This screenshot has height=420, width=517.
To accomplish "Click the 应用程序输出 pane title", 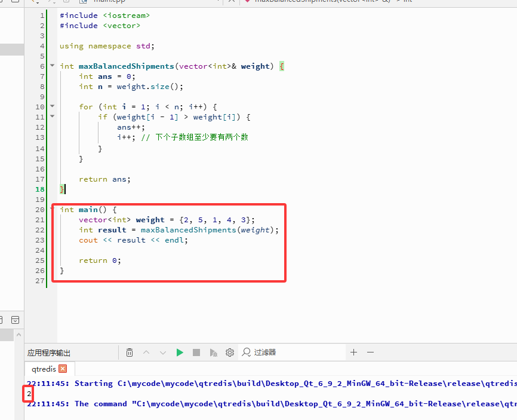I will point(49,352).
